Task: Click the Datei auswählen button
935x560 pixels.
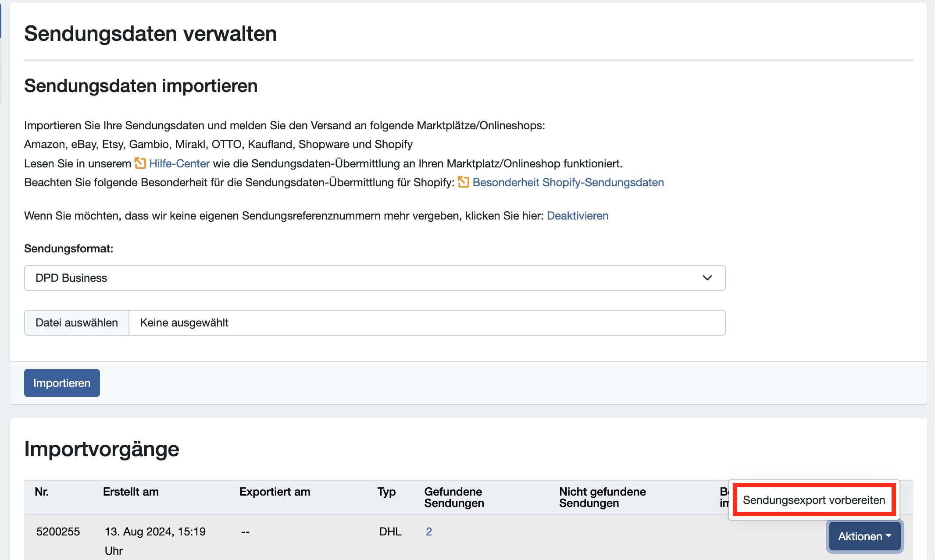Action: pos(77,323)
